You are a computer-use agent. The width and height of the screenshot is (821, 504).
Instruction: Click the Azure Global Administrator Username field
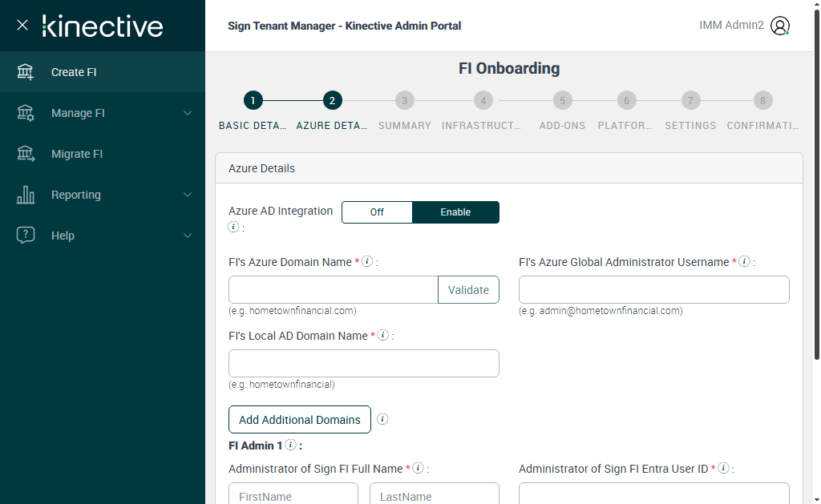653,290
